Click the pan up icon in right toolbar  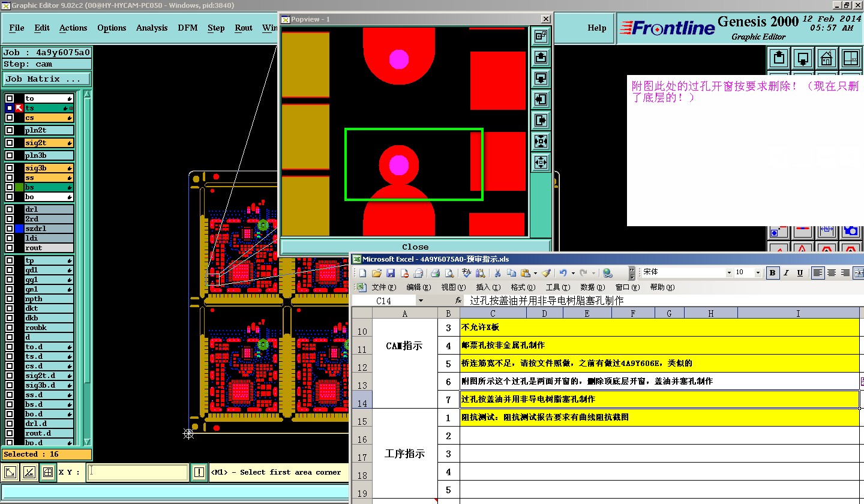(779, 58)
